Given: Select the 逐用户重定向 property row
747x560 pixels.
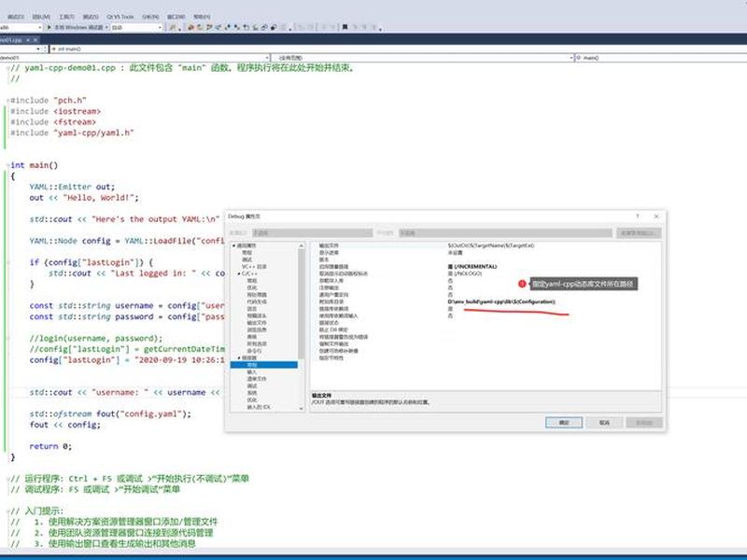Looking at the screenshot, I should point(486,295).
